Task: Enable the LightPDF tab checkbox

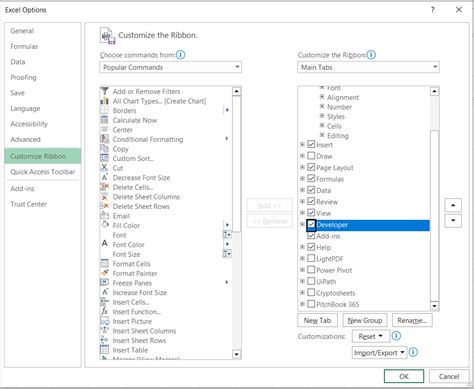Action: click(x=311, y=258)
